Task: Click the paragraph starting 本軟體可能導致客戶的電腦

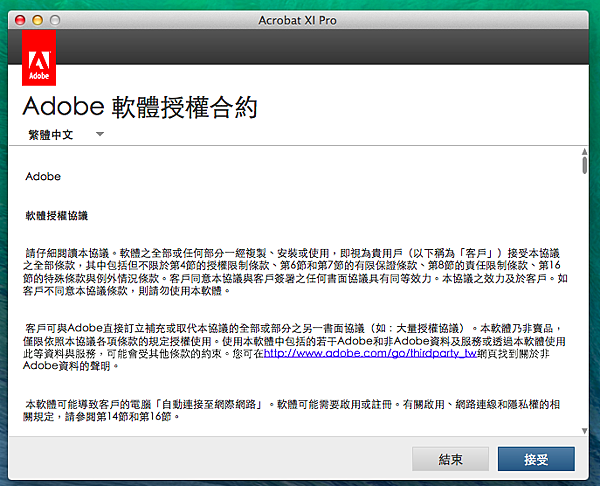Action: point(292,410)
